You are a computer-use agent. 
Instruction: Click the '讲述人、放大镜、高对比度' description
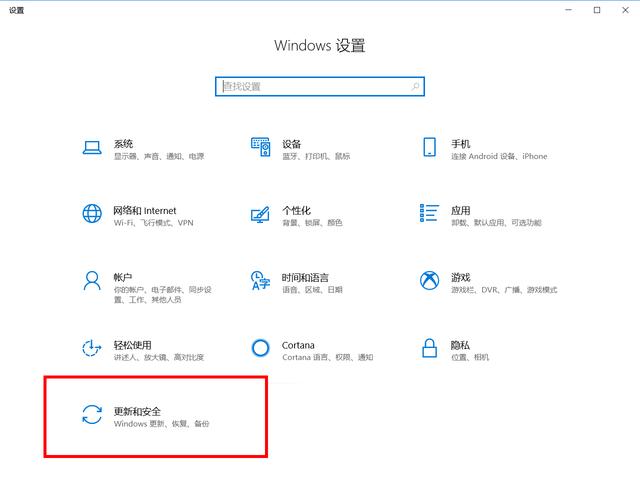click(x=158, y=357)
